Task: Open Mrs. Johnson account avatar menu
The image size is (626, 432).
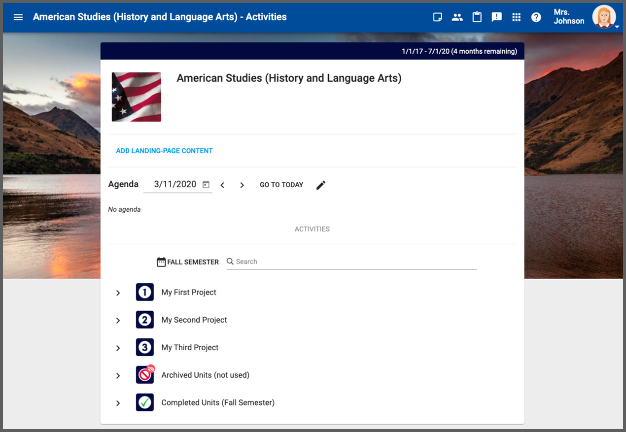Action: pos(604,17)
